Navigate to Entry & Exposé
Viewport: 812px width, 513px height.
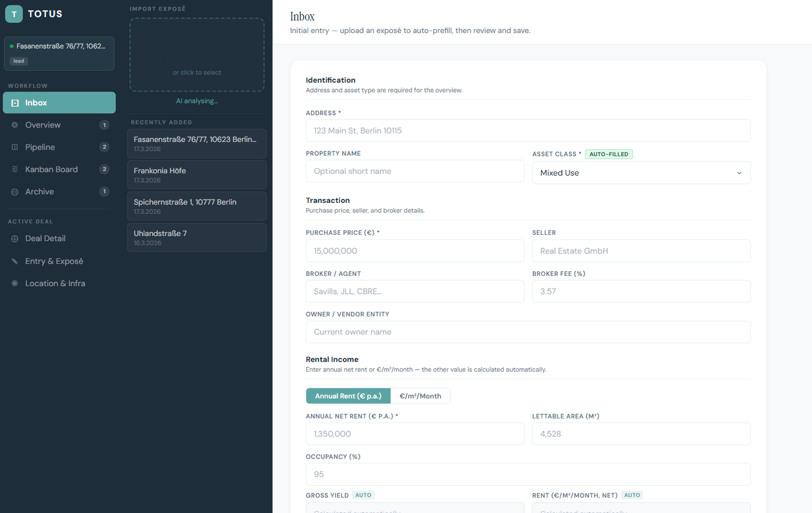tap(59, 261)
